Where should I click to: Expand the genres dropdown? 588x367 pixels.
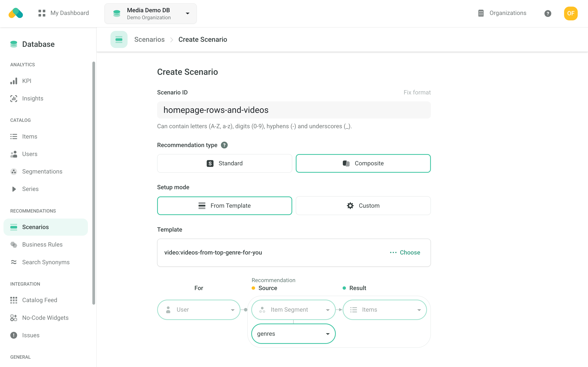tap(293, 334)
